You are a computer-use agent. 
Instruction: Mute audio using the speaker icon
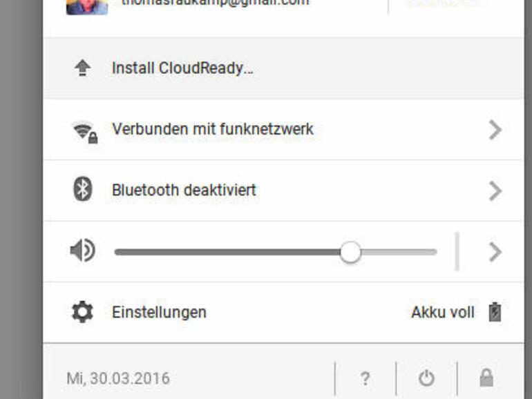82,250
